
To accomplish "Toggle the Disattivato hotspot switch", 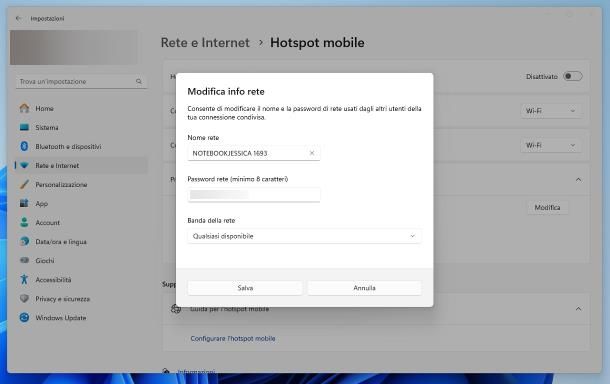I will click(x=573, y=76).
